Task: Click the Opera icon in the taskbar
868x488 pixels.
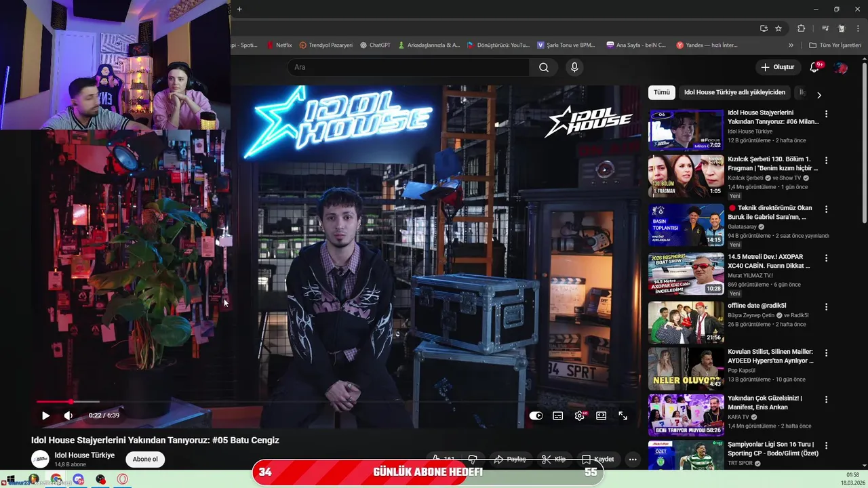Action: click(x=123, y=479)
